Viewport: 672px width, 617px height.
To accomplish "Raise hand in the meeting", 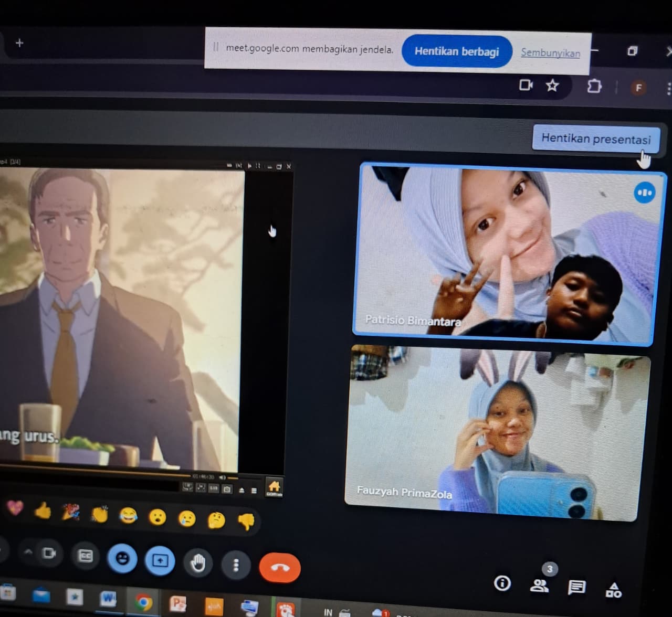I will tap(198, 563).
